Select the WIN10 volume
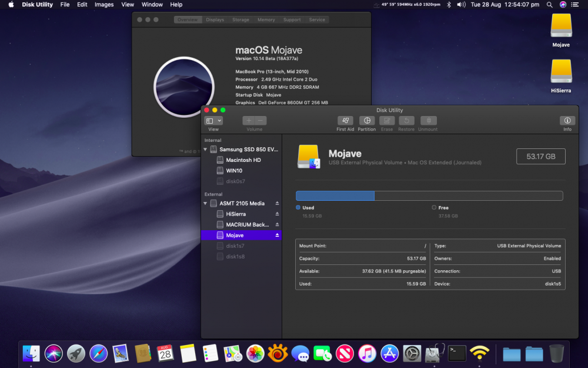 [x=242, y=171]
